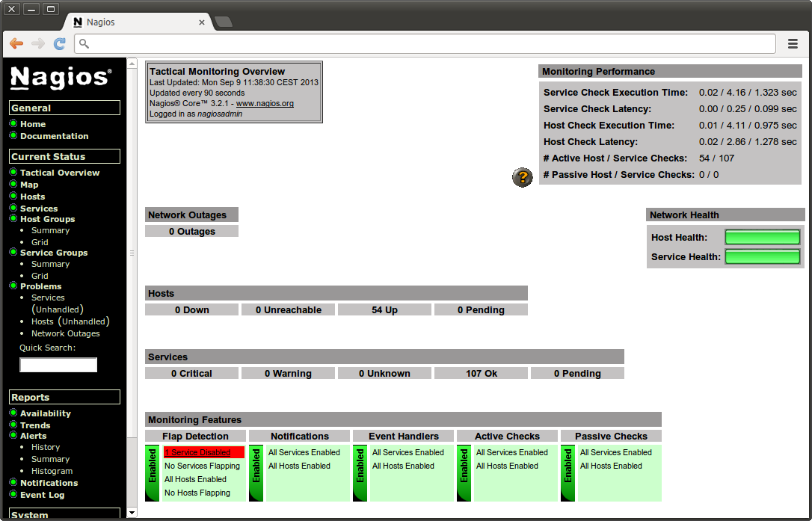Click 1 Service Disabled red link
This screenshot has height=521, width=812.
click(x=197, y=453)
